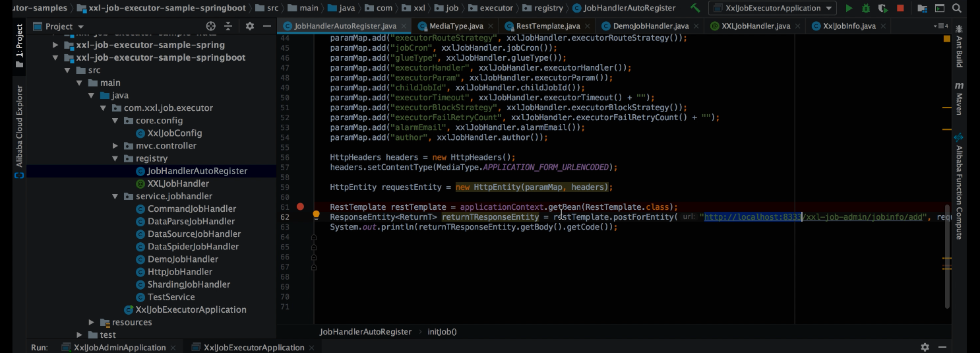Switch to the DemoJobHandler.java tab
The height and width of the screenshot is (353, 980).
650,26
